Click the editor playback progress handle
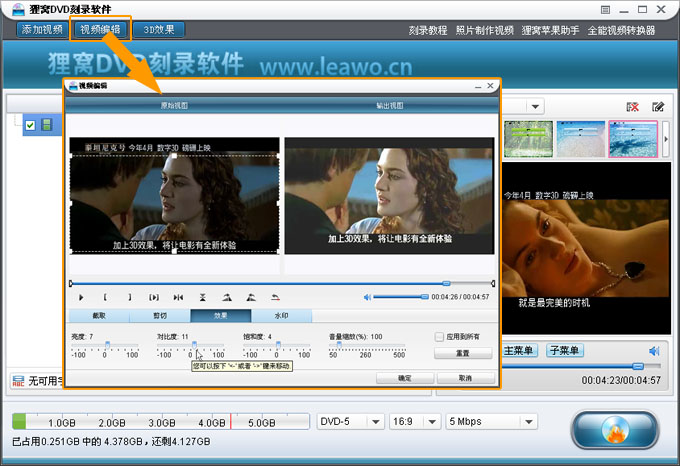Image resolution: width=680 pixels, height=466 pixels. coord(446,283)
